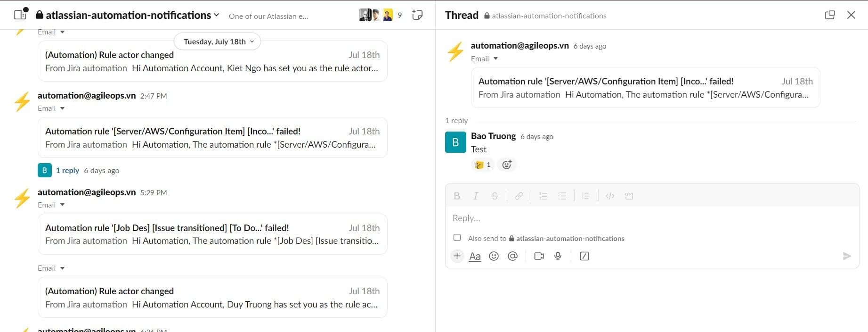Record an audio clip
This screenshot has width=868, height=332.
(558, 256)
